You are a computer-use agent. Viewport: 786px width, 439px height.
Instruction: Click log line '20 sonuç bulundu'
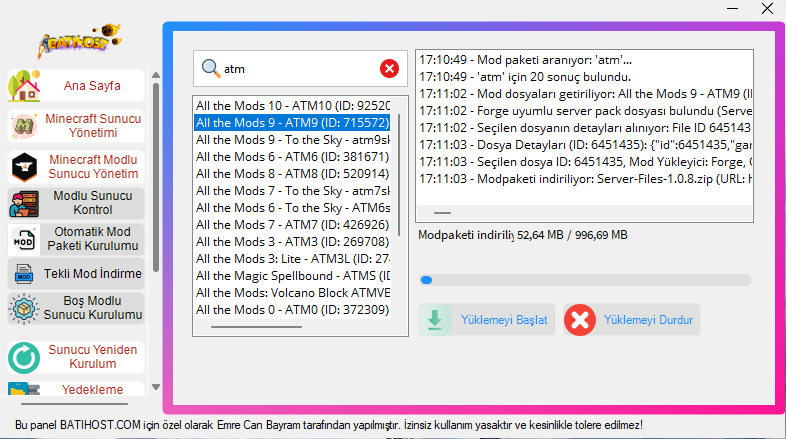(x=525, y=77)
